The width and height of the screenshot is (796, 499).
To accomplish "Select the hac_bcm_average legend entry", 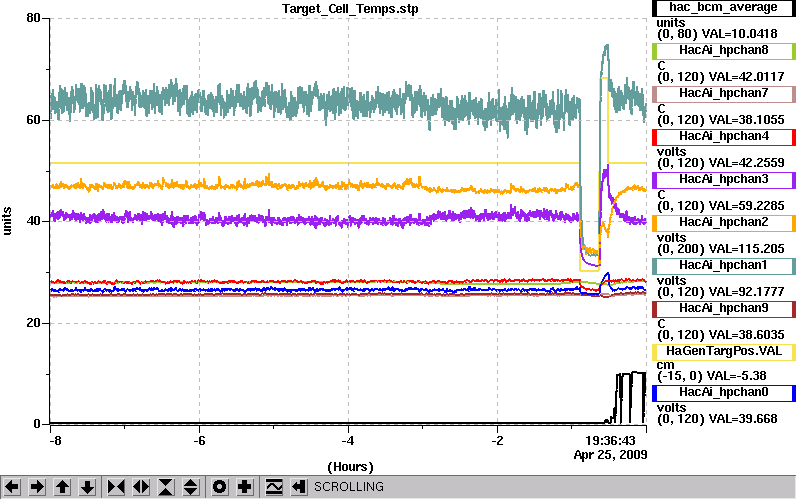I will tap(723, 8).
